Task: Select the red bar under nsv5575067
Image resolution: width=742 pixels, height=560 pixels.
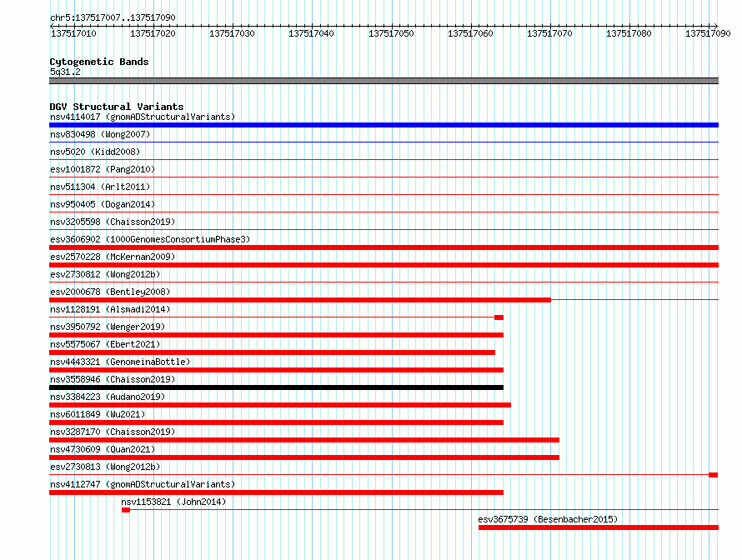Action: pos(272,352)
